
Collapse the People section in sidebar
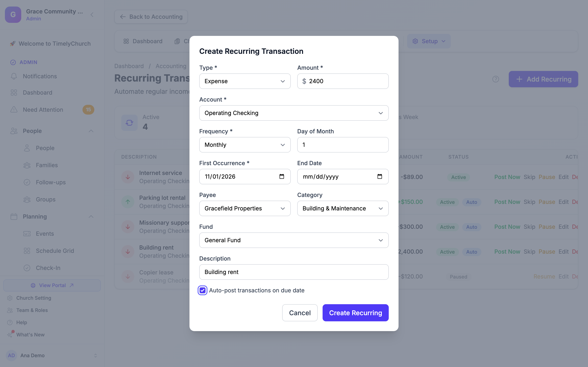pos(91,131)
